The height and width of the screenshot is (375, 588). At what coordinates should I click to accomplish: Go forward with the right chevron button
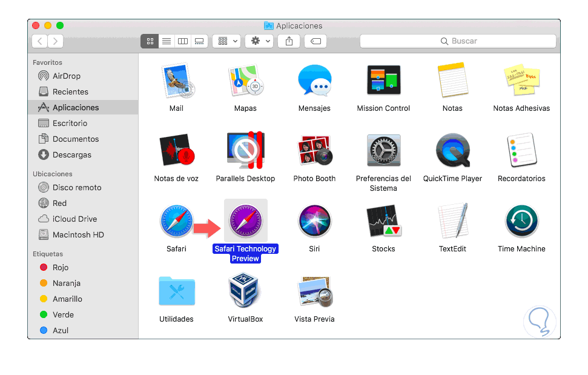coord(55,41)
